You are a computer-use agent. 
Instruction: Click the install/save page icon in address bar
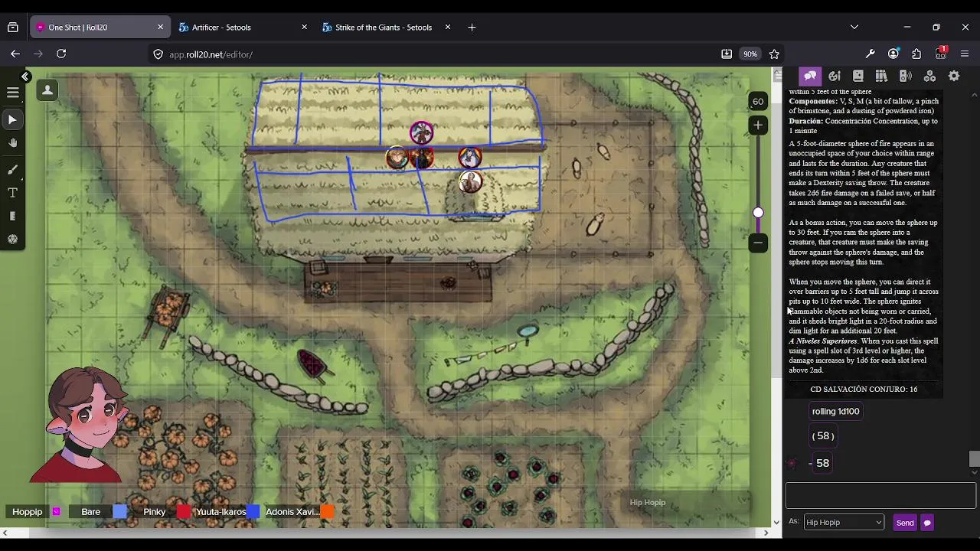727,54
